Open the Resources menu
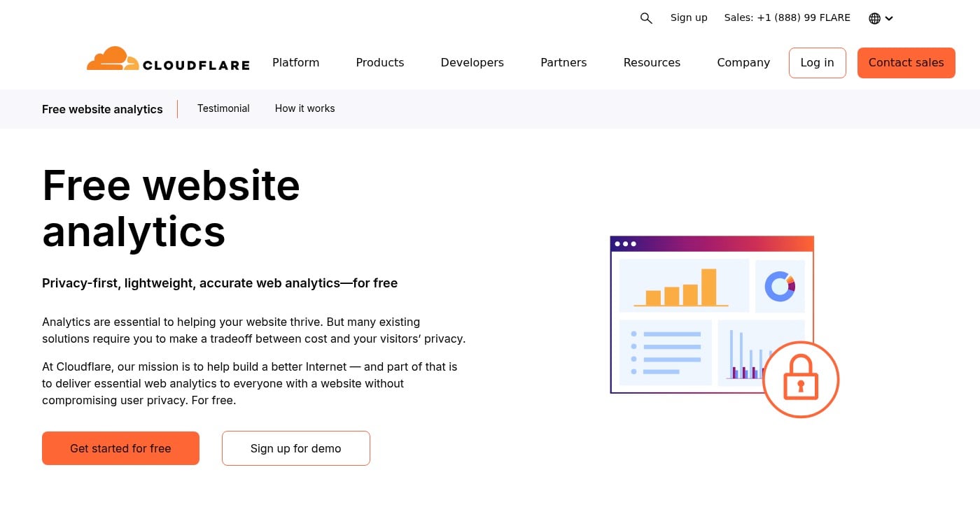 click(x=652, y=62)
